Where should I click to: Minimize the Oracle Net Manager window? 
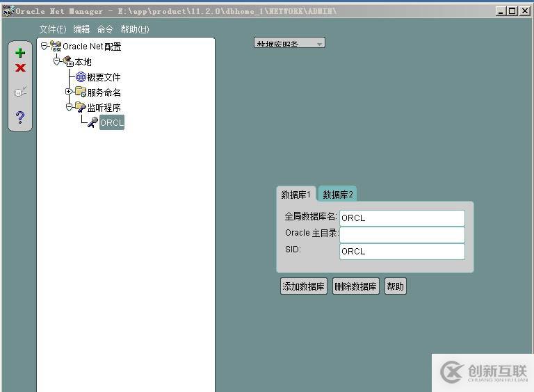click(501, 11)
